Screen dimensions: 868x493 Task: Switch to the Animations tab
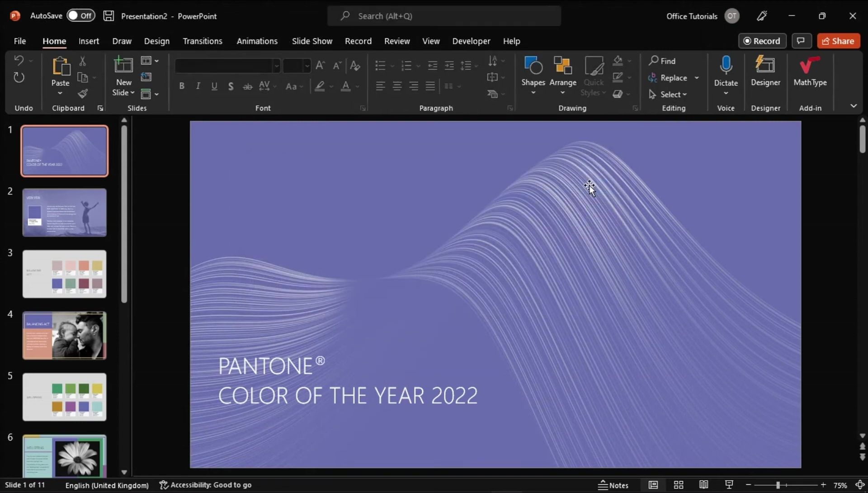click(x=257, y=41)
